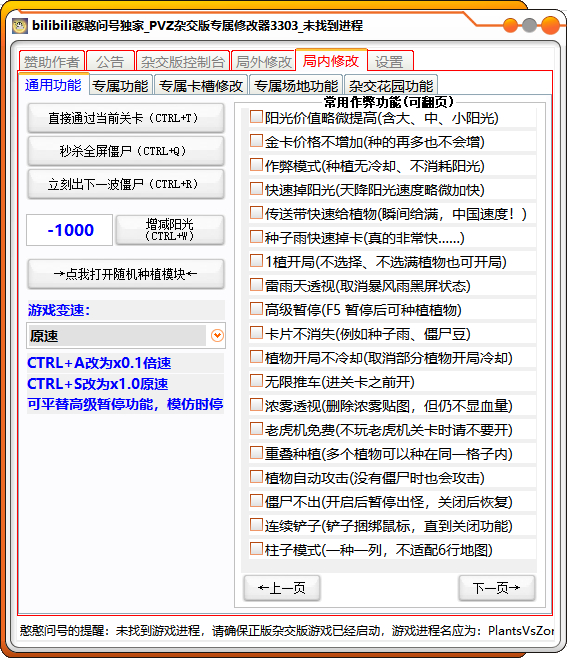Click the status bar reminder message
567x658 pixels.
[287, 630]
